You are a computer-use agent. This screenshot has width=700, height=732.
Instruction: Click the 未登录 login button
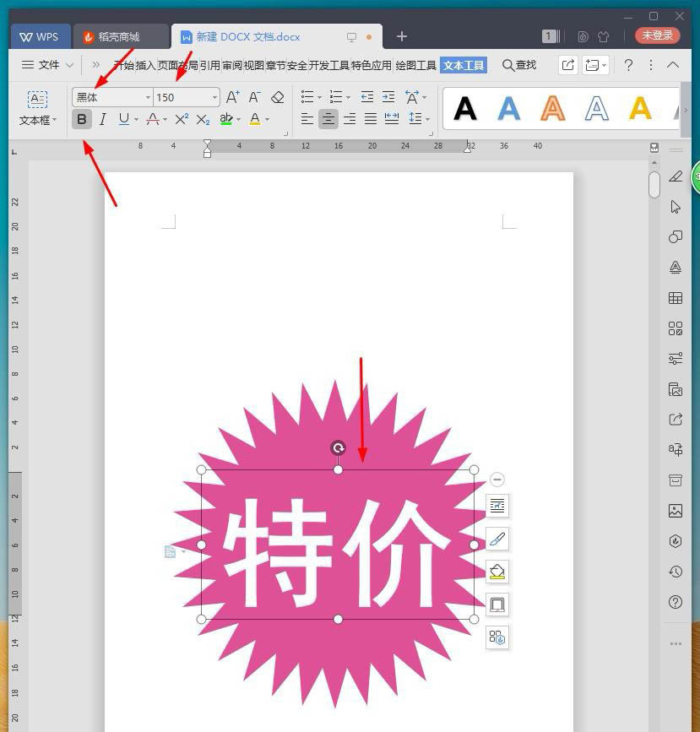657,35
